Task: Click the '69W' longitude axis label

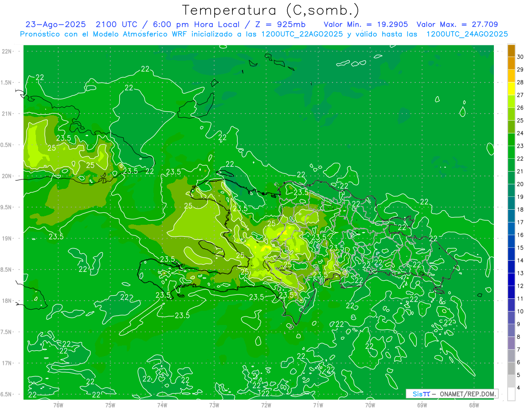Action: pyautogui.click(x=422, y=405)
